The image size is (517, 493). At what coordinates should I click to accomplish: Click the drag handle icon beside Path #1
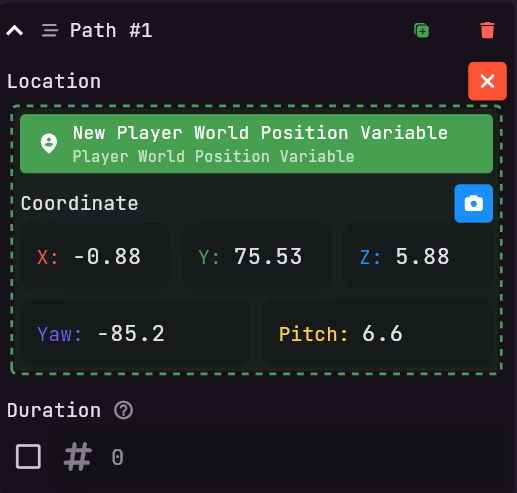pyautogui.click(x=50, y=31)
